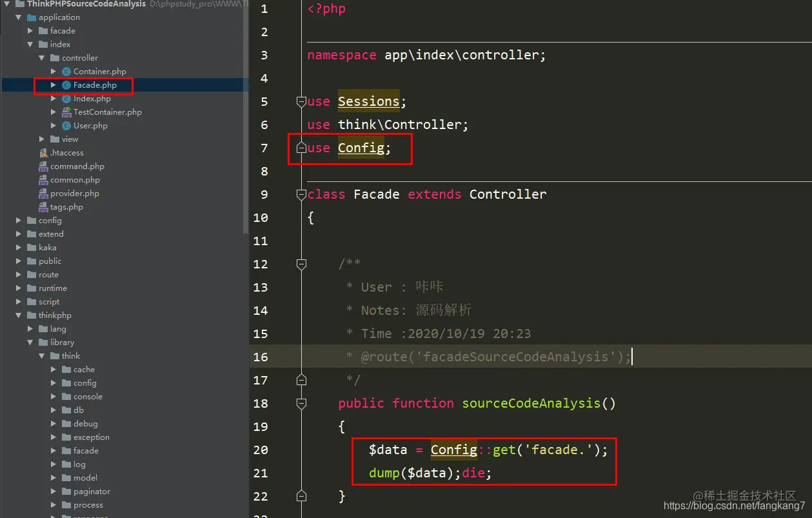Click the cache folder icon
This screenshot has width=812, height=518.
click(x=66, y=370)
